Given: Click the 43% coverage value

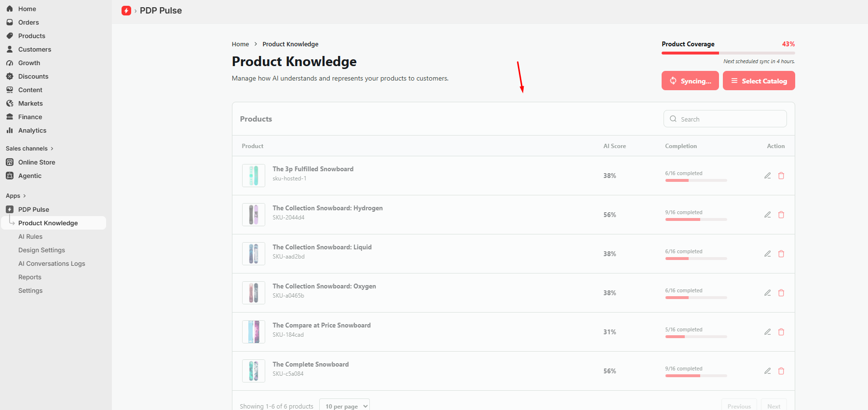Looking at the screenshot, I should tap(788, 44).
